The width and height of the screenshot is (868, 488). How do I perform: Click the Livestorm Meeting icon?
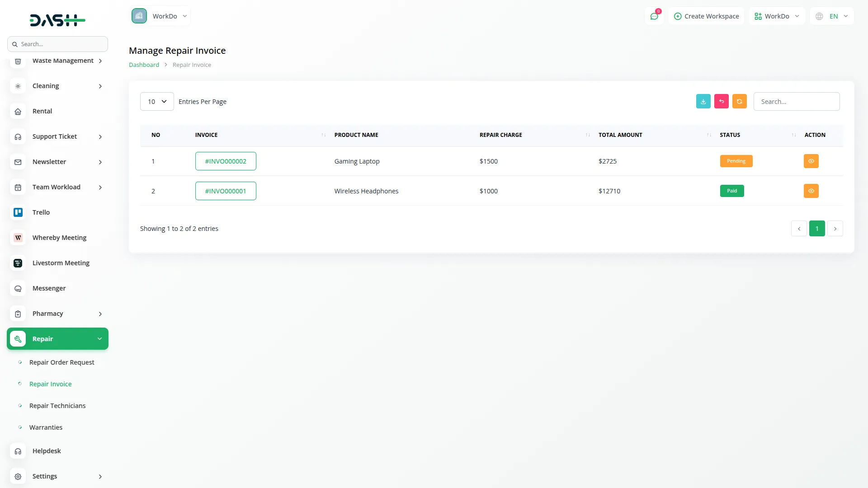pyautogui.click(x=18, y=263)
